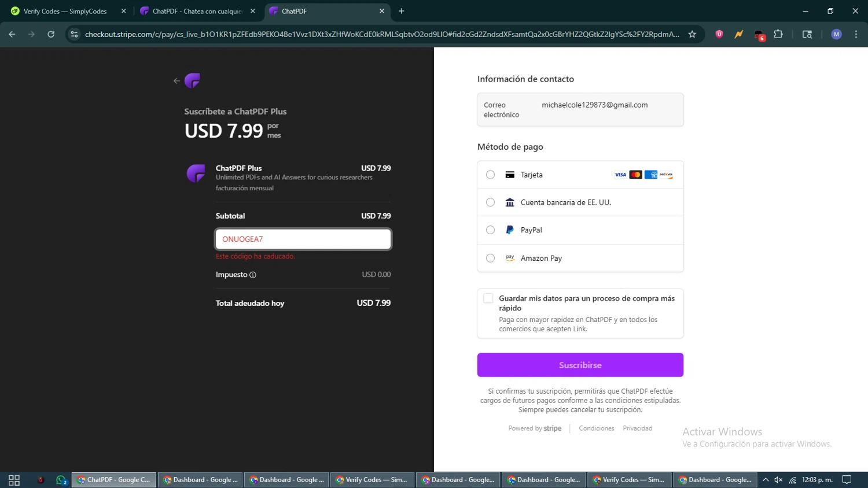This screenshot has height=488, width=868.
Task: Click the ChatPDF logo at top
Action: point(192,81)
